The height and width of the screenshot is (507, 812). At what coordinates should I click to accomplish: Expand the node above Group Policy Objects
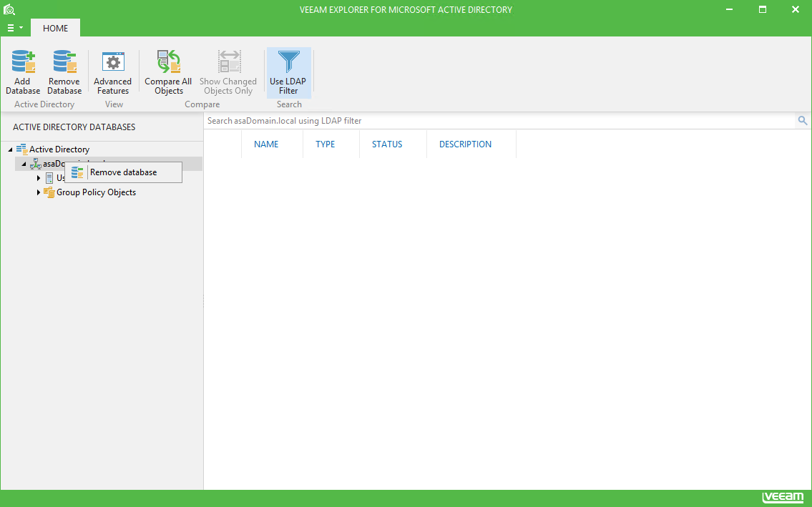(39, 178)
